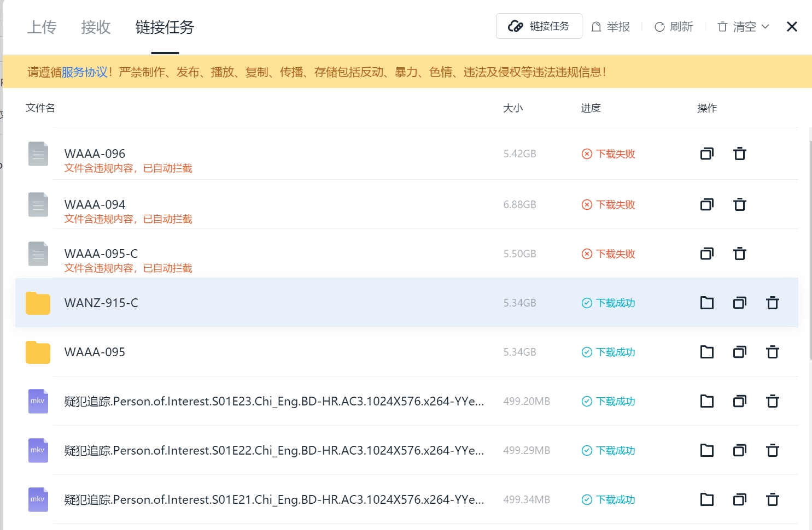The image size is (812, 530).
Task: Delete Person of Interest S01E21 task
Action: (772, 499)
